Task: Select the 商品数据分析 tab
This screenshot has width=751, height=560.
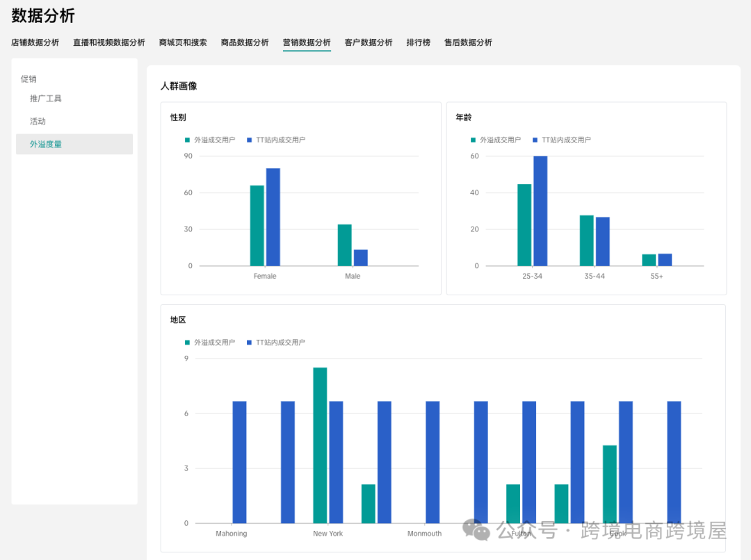Action: click(245, 42)
